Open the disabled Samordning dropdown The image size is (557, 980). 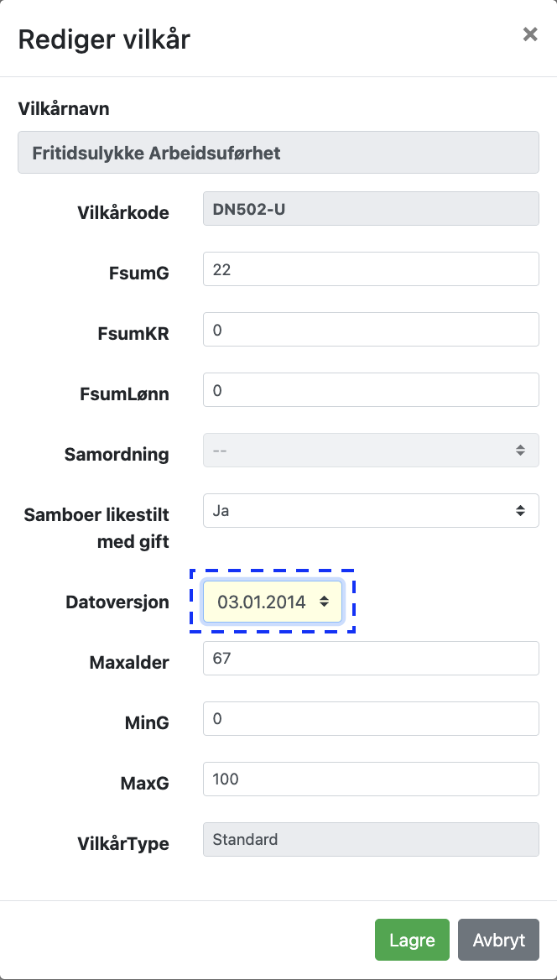(370, 451)
